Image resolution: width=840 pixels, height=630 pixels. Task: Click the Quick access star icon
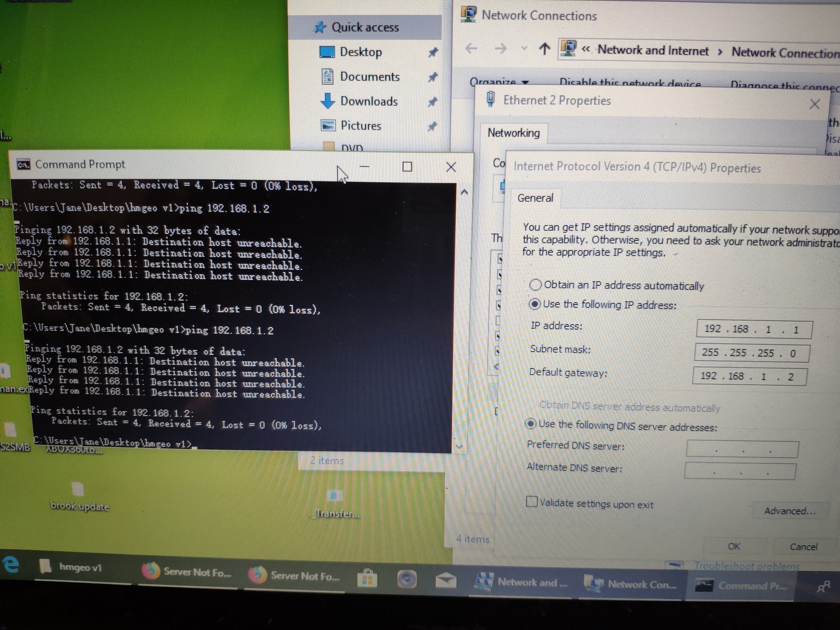320,27
